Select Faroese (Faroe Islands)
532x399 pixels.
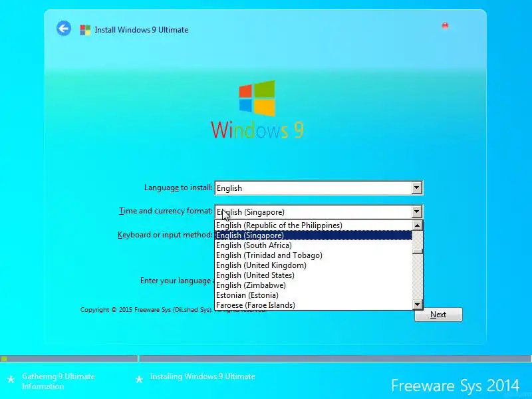[x=313, y=305]
